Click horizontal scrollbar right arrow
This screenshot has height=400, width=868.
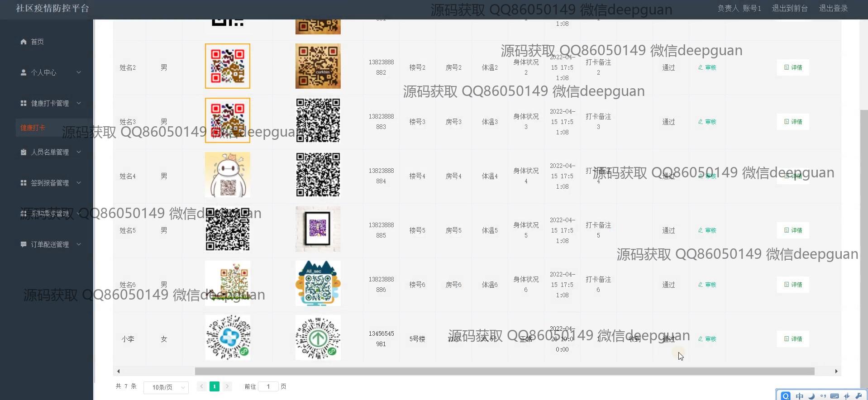(x=836, y=371)
